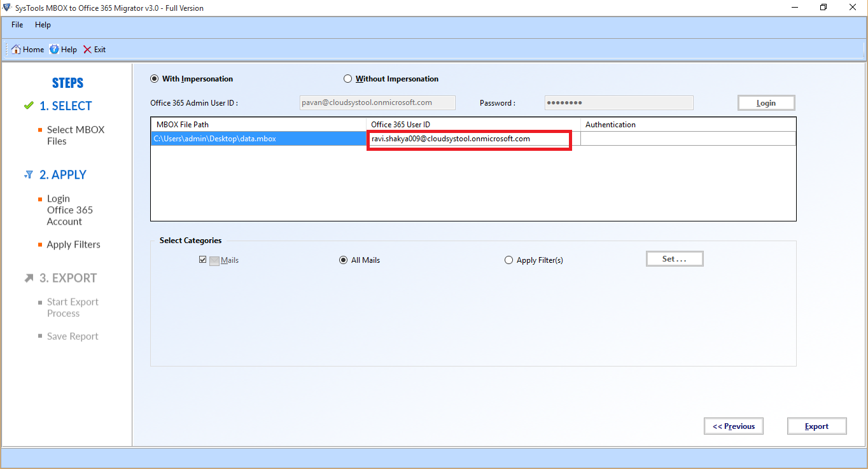Click the arrow icon beside 3. EXPORT

coord(29,278)
